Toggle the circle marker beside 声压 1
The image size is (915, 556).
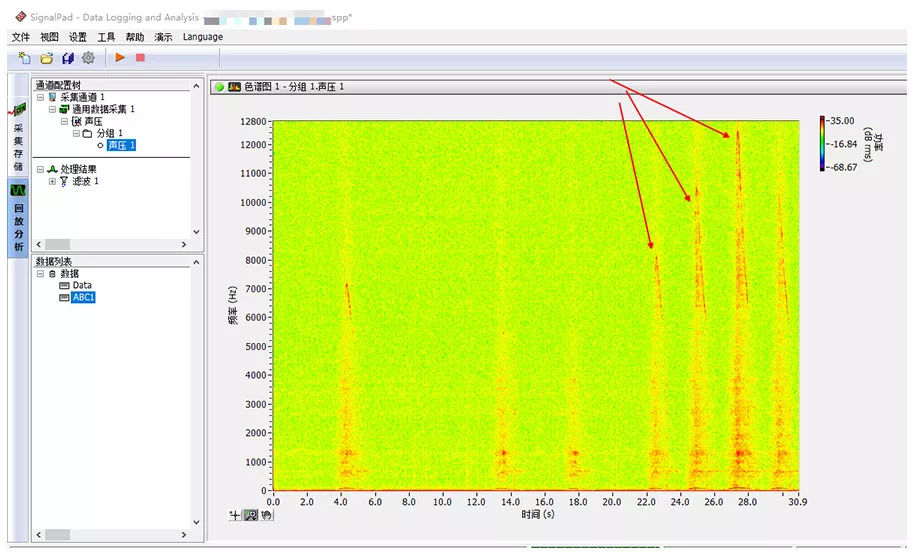100,145
